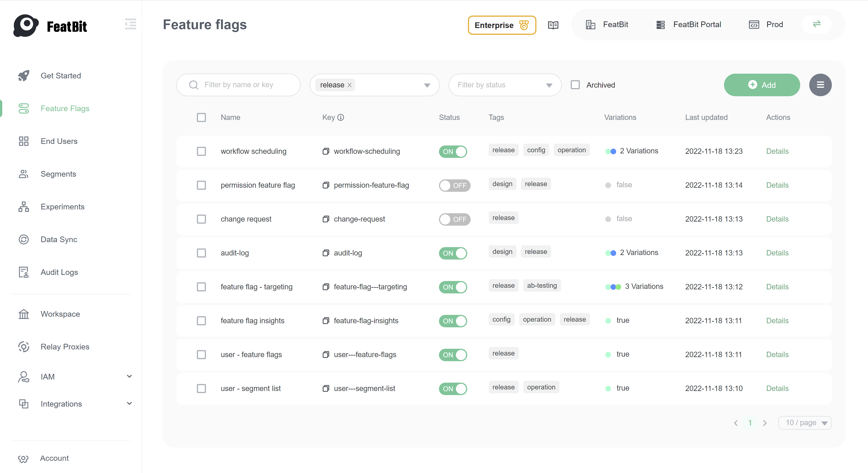Copy the user---segment-list key
Image resolution: width=868 pixels, height=473 pixels.
325,388
